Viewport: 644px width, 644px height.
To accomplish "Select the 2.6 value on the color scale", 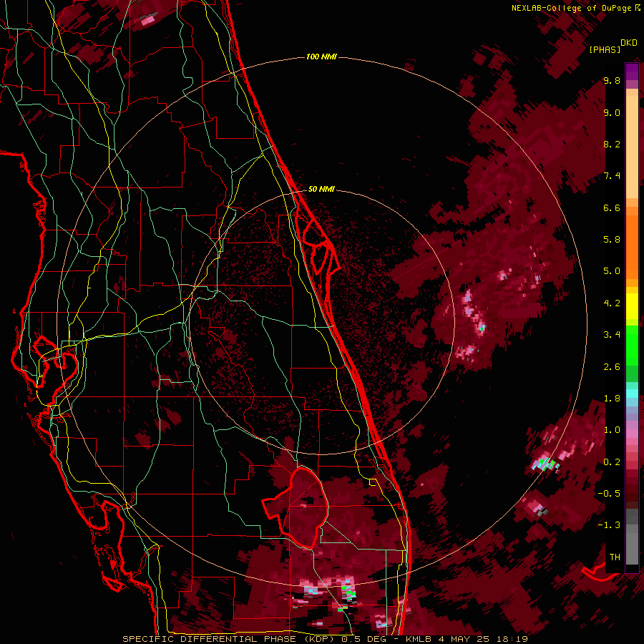I will pyautogui.click(x=612, y=367).
